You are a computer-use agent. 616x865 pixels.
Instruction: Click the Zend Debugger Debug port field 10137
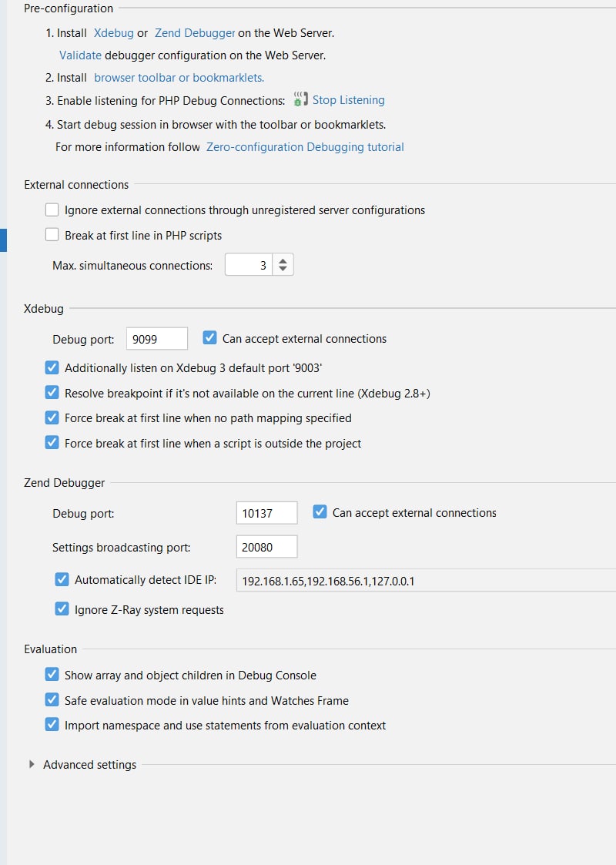(266, 514)
